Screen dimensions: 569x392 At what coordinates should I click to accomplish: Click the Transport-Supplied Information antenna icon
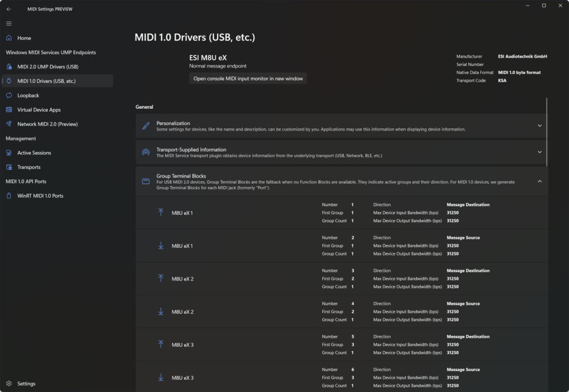point(146,152)
